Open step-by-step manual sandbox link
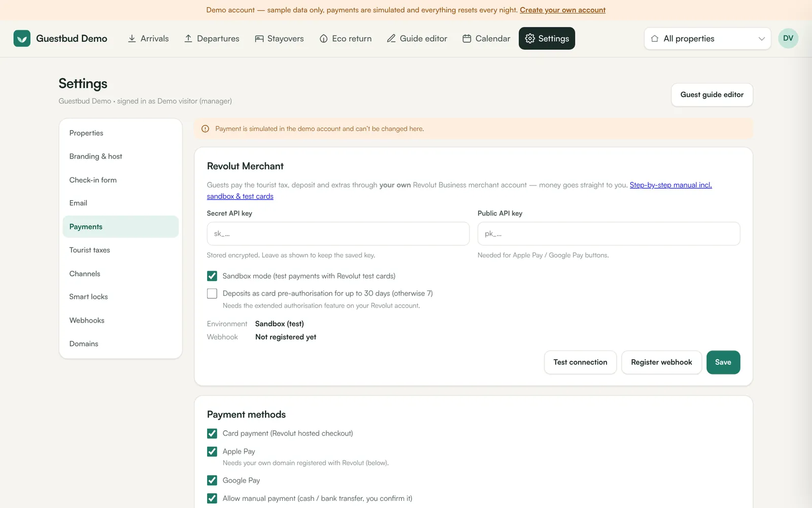 pos(670,185)
